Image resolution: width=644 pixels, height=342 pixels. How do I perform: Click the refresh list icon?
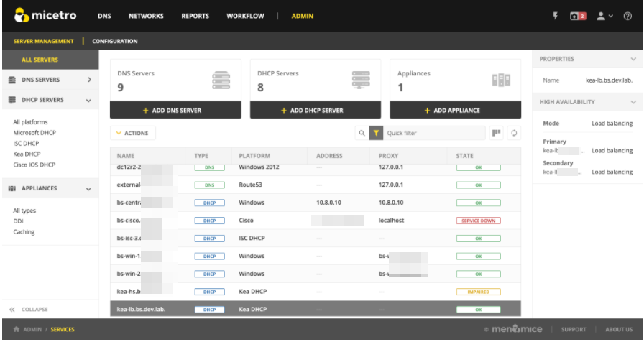514,133
